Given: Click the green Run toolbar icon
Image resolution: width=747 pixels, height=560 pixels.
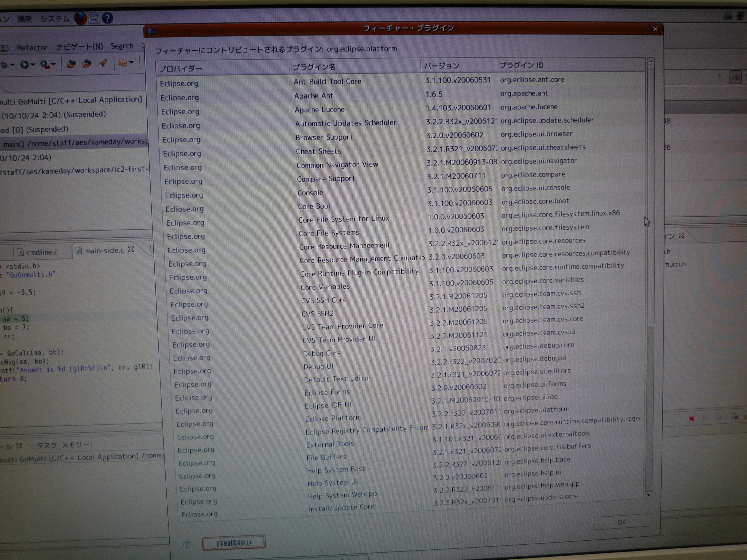Looking at the screenshot, I should (x=24, y=65).
